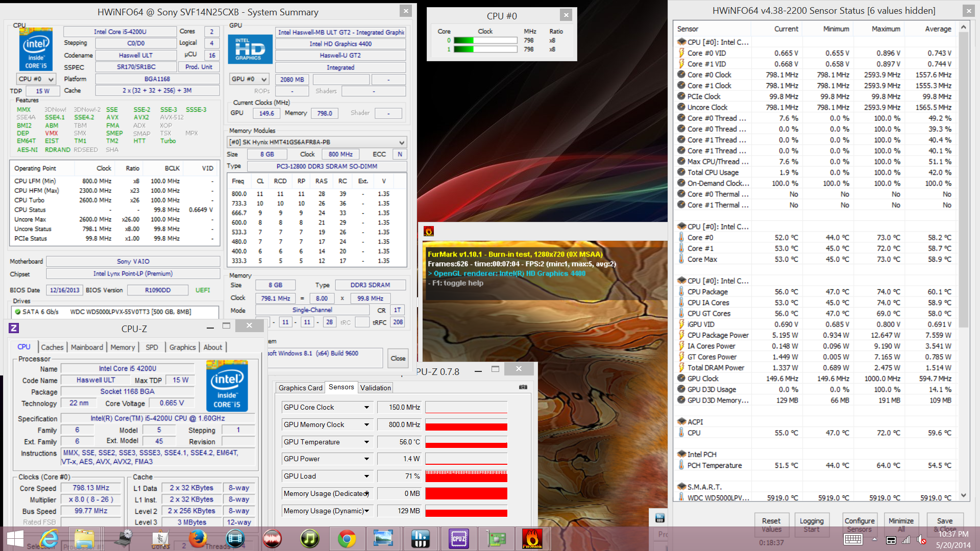
Task: Click the Intel PCH sensor group icon
Action: pos(681,454)
